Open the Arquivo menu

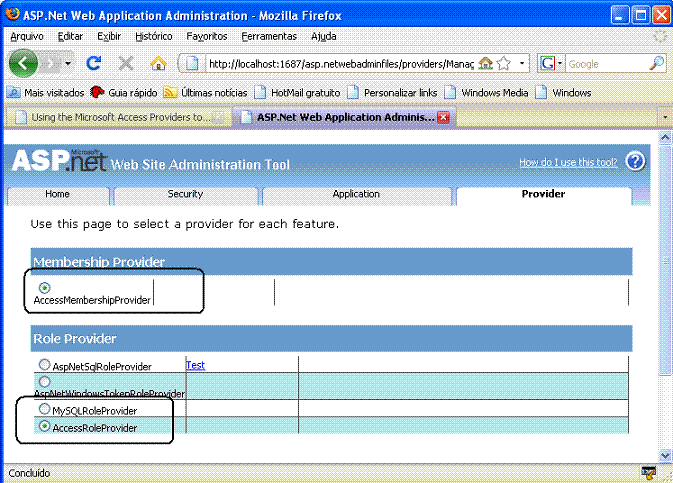pyautogui.click(x=27, y=36)
